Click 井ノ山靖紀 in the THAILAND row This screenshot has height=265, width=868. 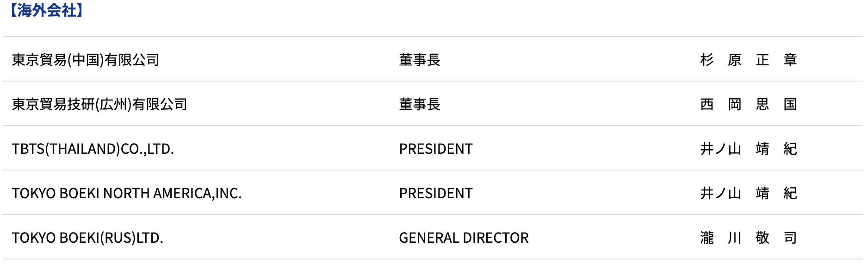click(x=749, y=149)
